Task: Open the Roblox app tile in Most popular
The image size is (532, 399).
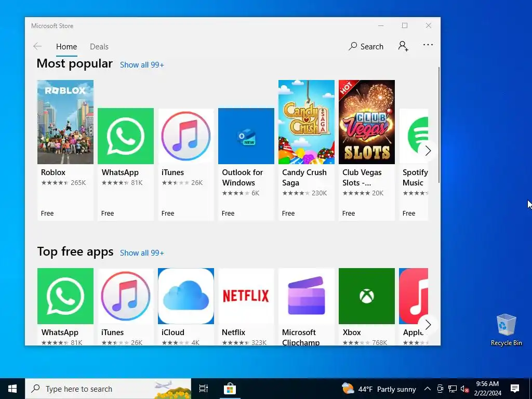Action: [65, 150]
